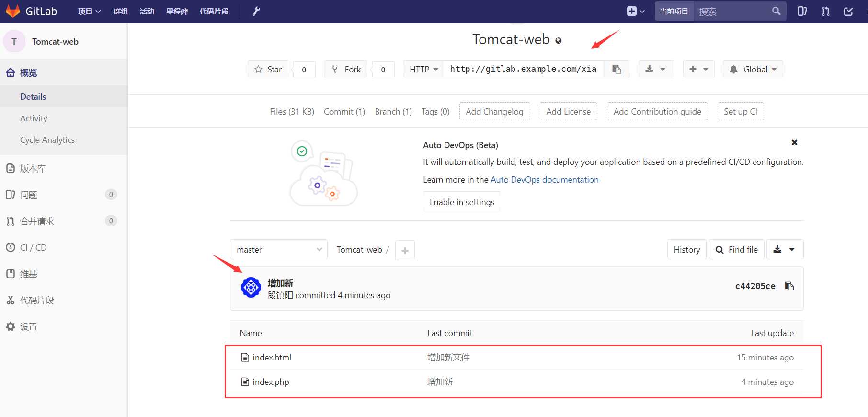Open the index.html file
Viewport: 868px width, 417px height.
272,358
